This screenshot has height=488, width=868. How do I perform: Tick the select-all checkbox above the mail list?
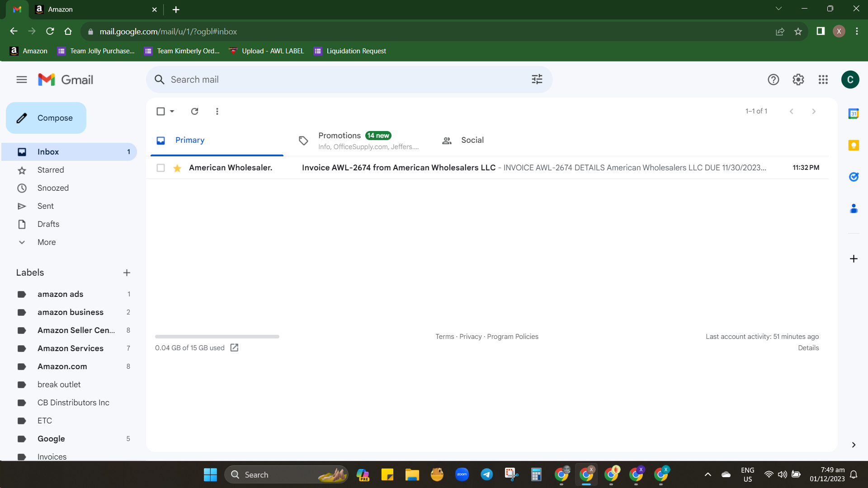[x=160, y=111]
